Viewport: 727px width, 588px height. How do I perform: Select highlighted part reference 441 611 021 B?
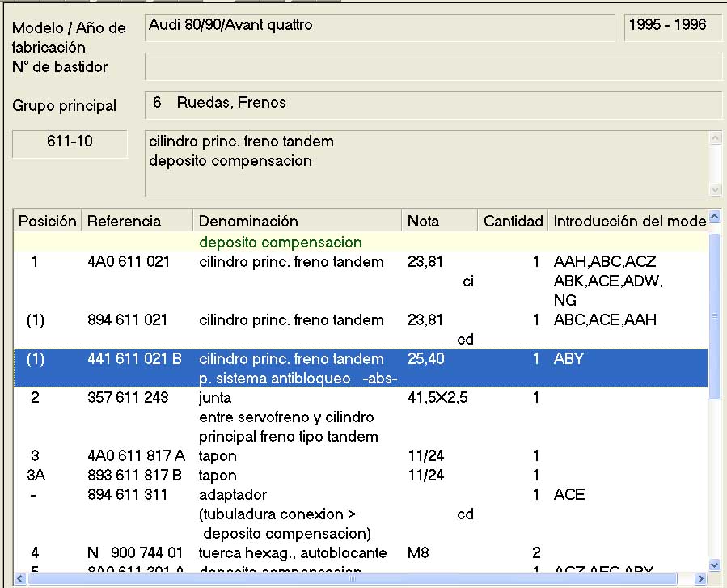coord(134,359)
